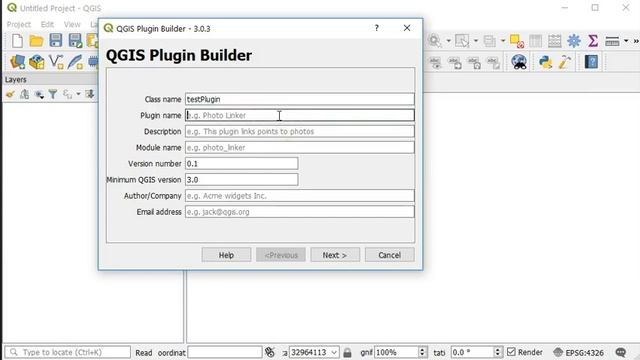This screenshot has width=640, height=360.
Task: Click the Plugin Builder hammer icon
Action: [565, 62]
